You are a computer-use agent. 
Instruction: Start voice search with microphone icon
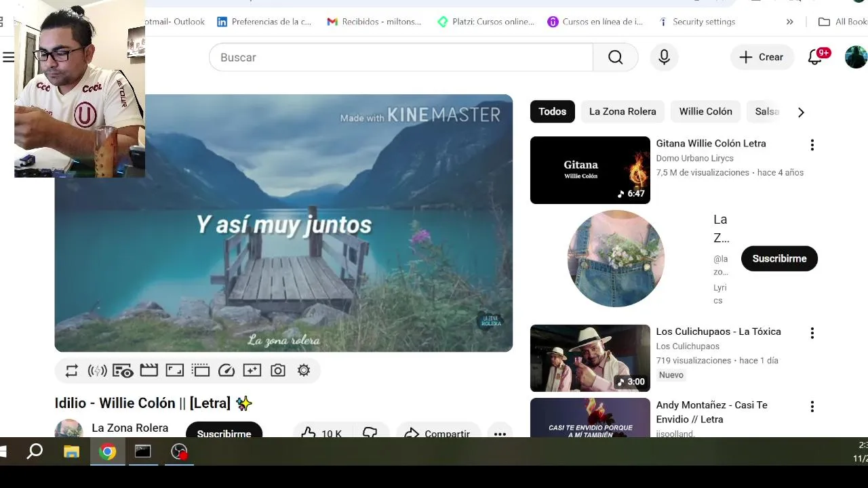pos(664,58)
